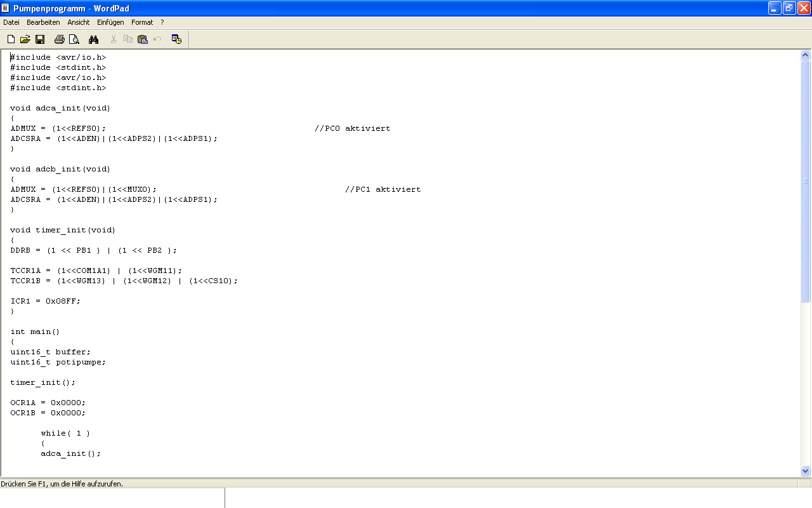This screenshot has width=812, height=508.
Task: Click the line starting with 'TCCR1A ='
Action: click(96, 271)
